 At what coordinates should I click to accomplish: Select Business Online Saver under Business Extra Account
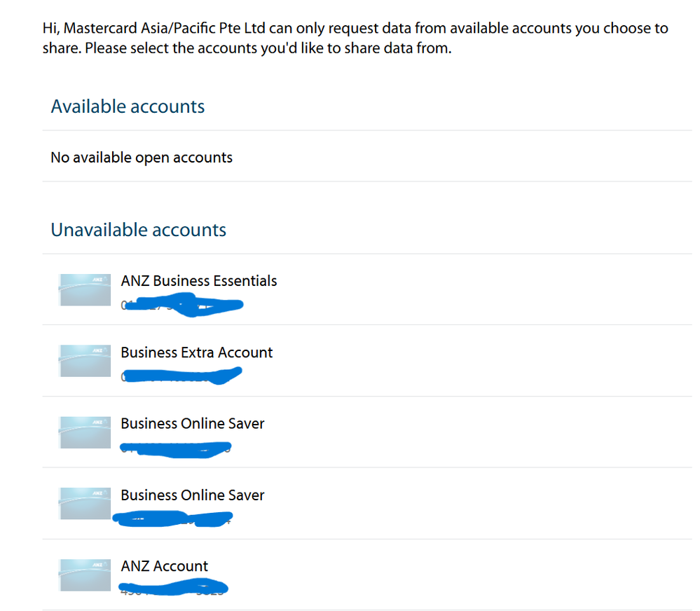(x=193, y=423)
